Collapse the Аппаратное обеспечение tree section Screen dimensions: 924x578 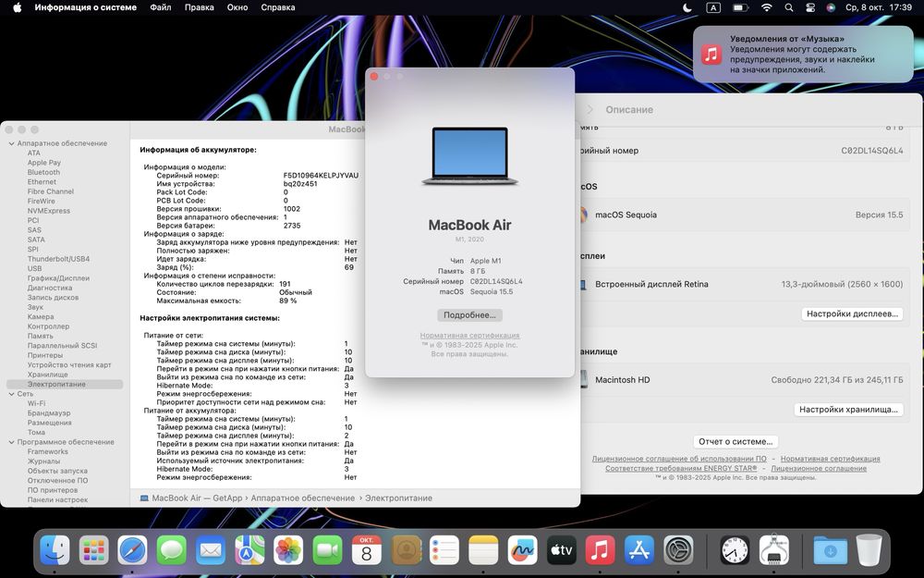tap(11, 143)
